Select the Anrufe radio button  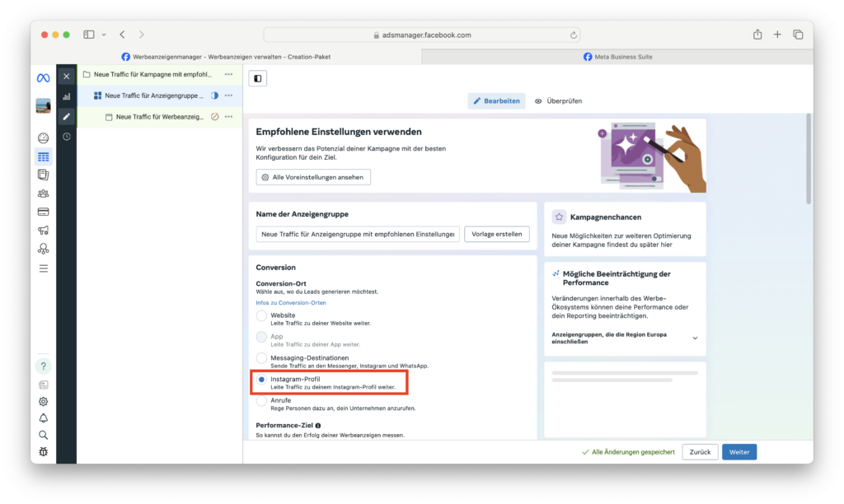[x=261, y=401]
